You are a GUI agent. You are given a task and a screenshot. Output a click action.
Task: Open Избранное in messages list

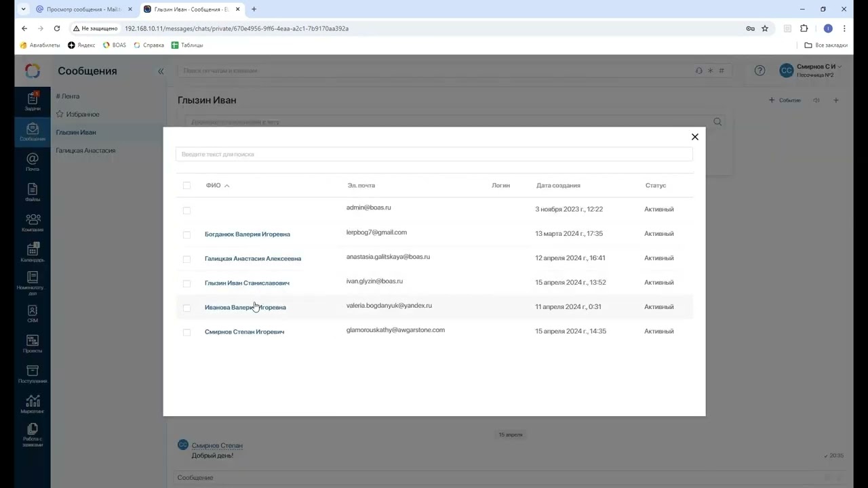click(x=77, y=115)
